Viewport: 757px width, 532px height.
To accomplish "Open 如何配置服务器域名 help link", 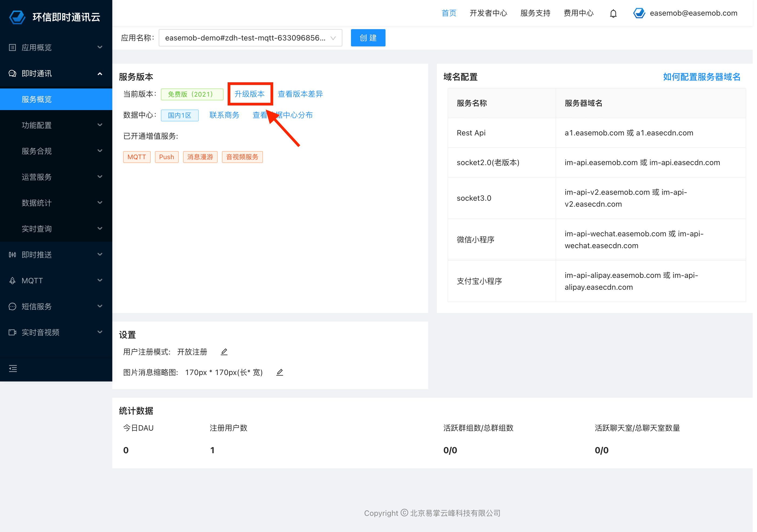I will point(702,77).
